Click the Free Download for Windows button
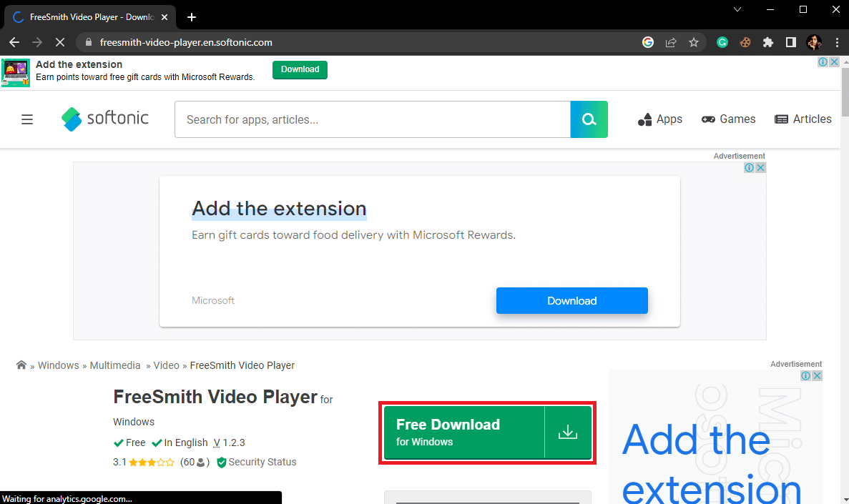The height and width of the screenshot is (504, 849). pos(487,433)
